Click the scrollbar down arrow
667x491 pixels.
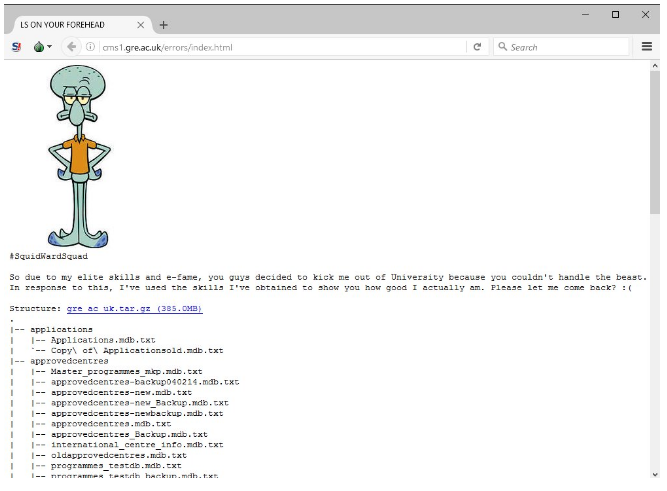[x=655, y=474]
